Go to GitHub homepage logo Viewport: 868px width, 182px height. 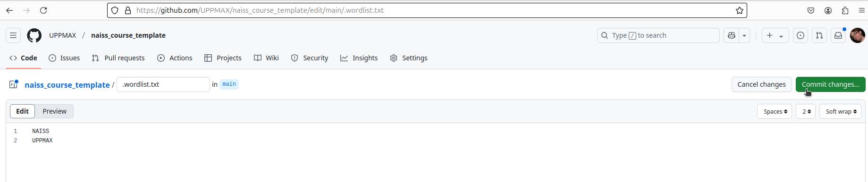tap(34, 35)
